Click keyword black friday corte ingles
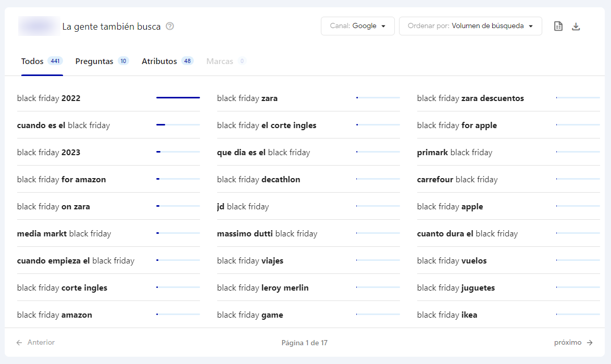The height and width of the screenshot is (364, 611). (x=62, y=288)
